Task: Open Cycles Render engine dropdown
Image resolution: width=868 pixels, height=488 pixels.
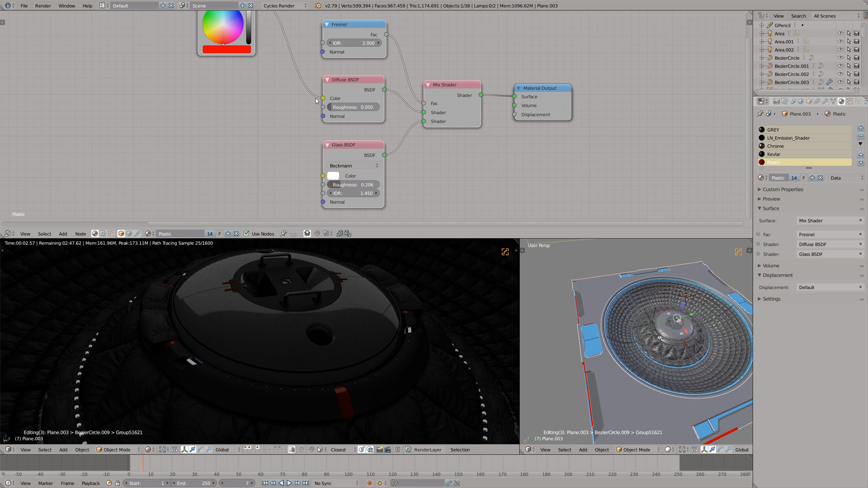Action: click(x=285, y=5)
